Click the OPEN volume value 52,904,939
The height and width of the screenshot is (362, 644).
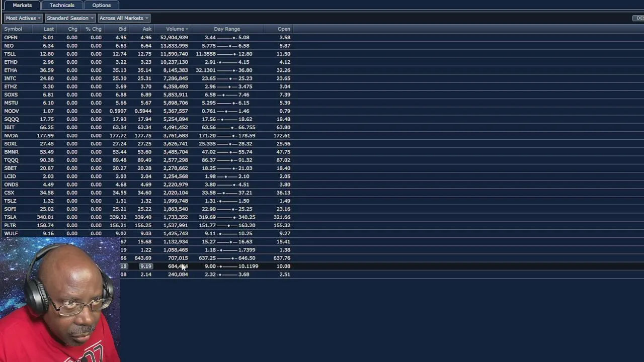[174, 38]
